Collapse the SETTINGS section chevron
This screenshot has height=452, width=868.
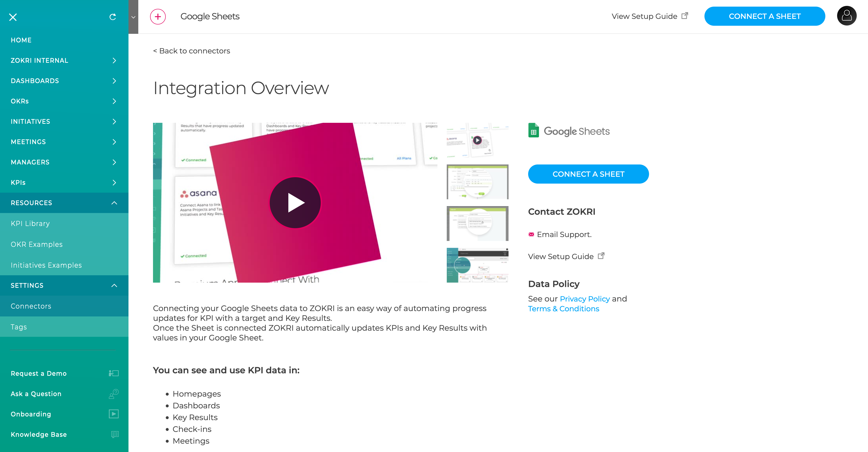click(x=114, y=286)
